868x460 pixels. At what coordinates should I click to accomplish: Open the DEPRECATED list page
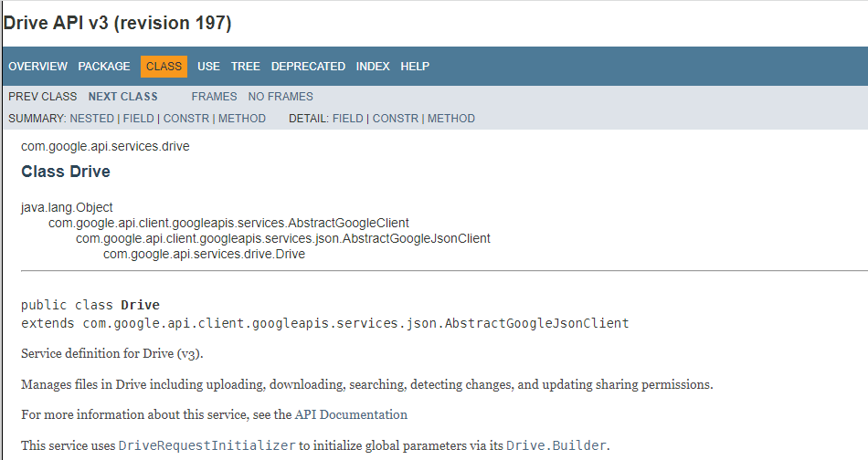[x=308, y=67]
